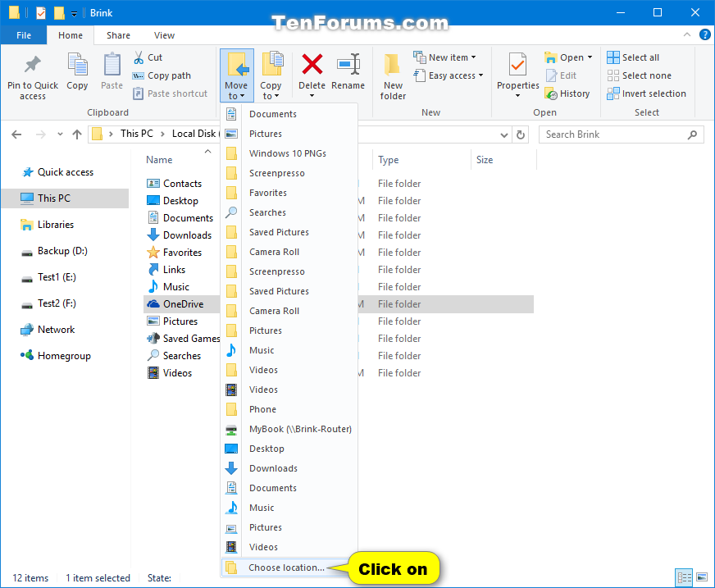
Task: Select MyBook (\\Brink-Router) menu entry
Action: (x=289, y=429)
